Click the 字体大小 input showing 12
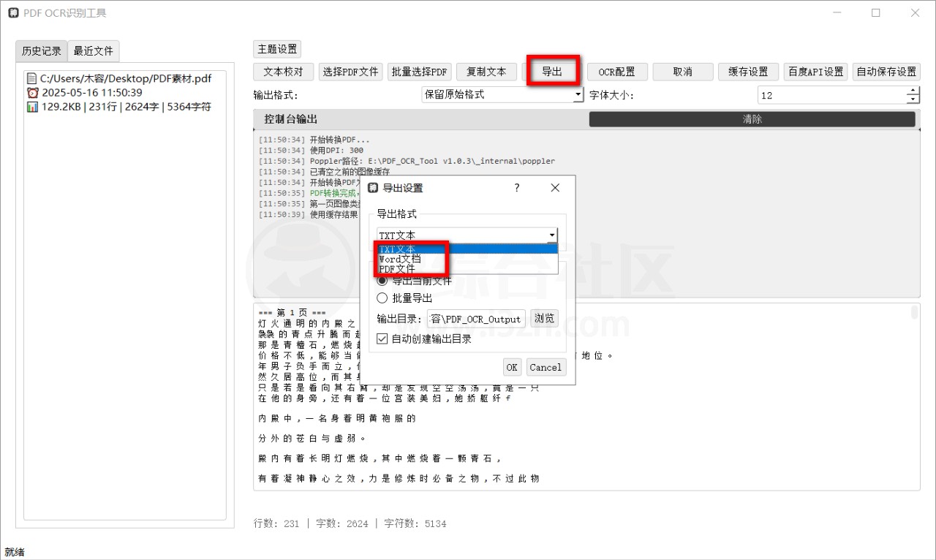Viewport: 936px width, 560px height. (832, 95)
